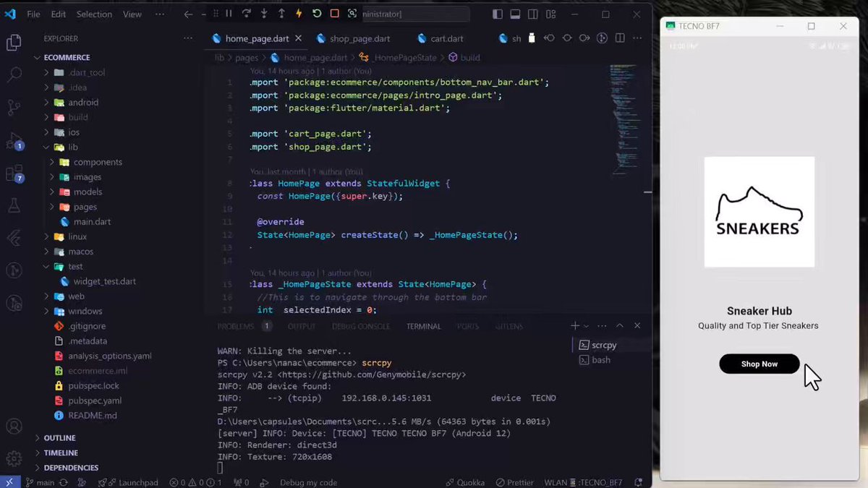This screenshot has width=868, height=488.
Task: Click the remote window icon in status bar
Action: click(10, 482)
